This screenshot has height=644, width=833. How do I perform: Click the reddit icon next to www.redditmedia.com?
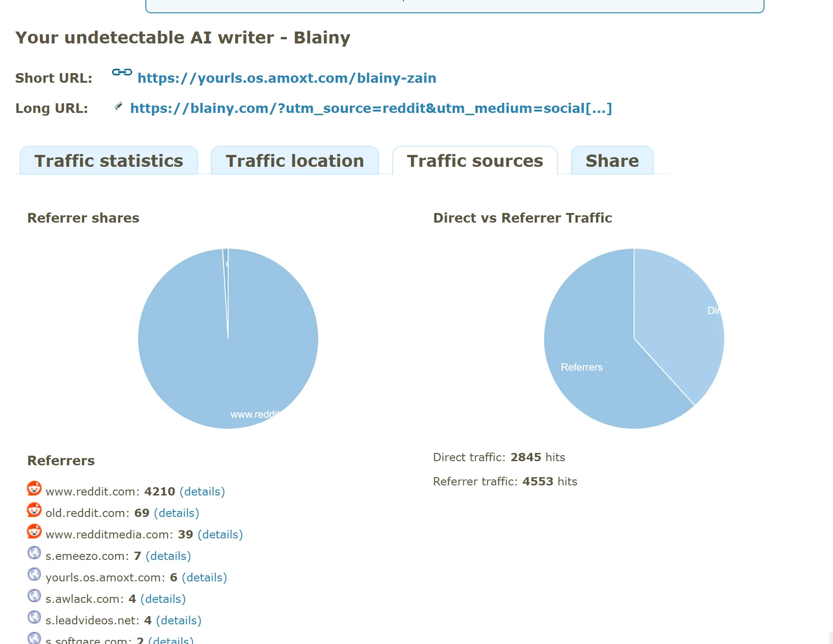(34, 531)
